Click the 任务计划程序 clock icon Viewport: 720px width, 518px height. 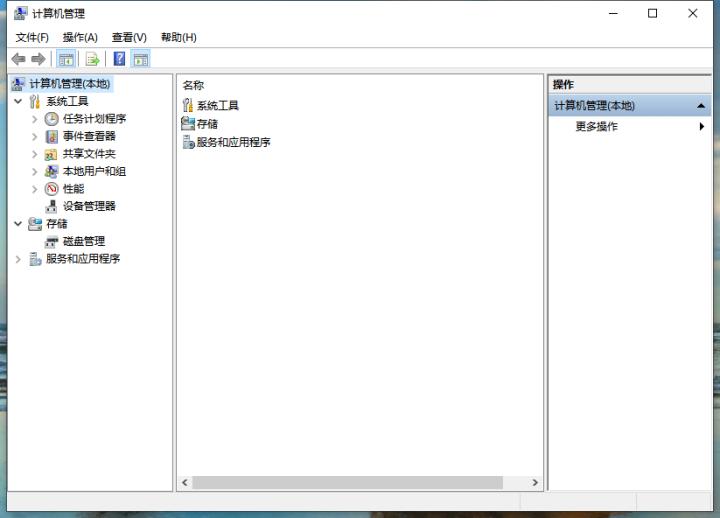point(51,119)
